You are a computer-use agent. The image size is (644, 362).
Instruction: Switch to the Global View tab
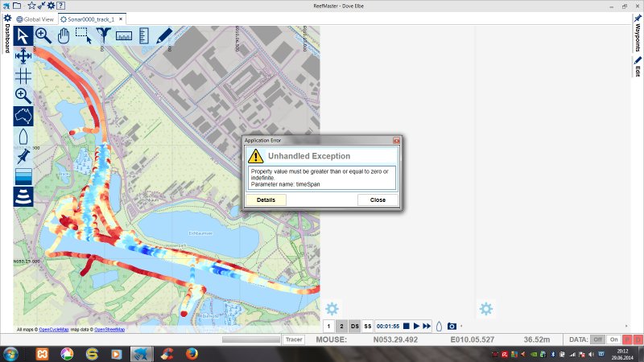tap(35, 19)
